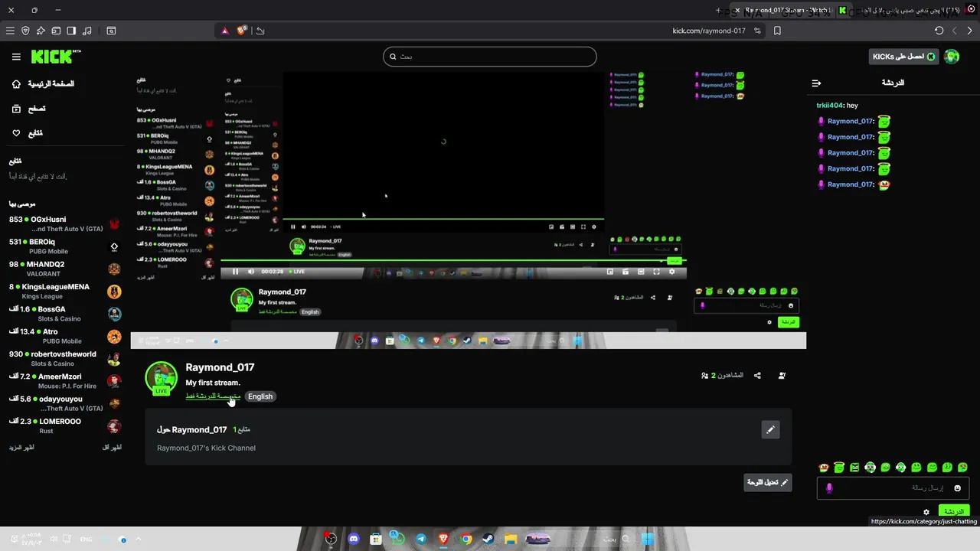
Task: Click the get KICKs button
Action: (903, 57)
